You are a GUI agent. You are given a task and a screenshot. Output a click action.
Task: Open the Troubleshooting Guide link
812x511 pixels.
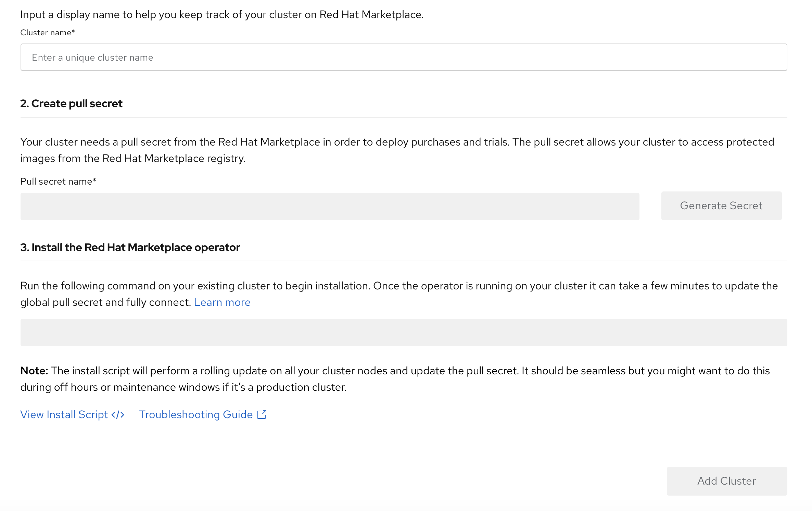(x=196, y=415)
